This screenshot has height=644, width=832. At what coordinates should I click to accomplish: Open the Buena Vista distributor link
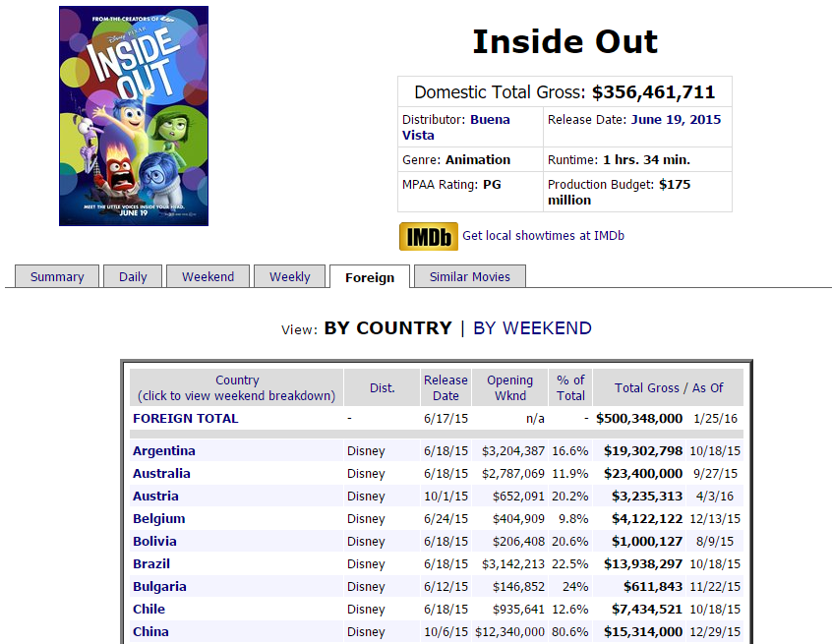(455, 127)
